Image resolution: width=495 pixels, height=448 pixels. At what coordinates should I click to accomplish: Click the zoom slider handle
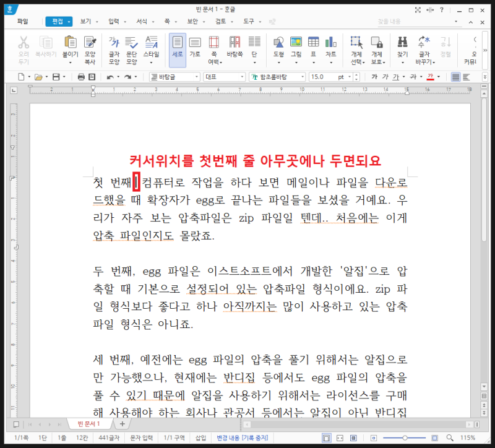(x=405, y=438)
